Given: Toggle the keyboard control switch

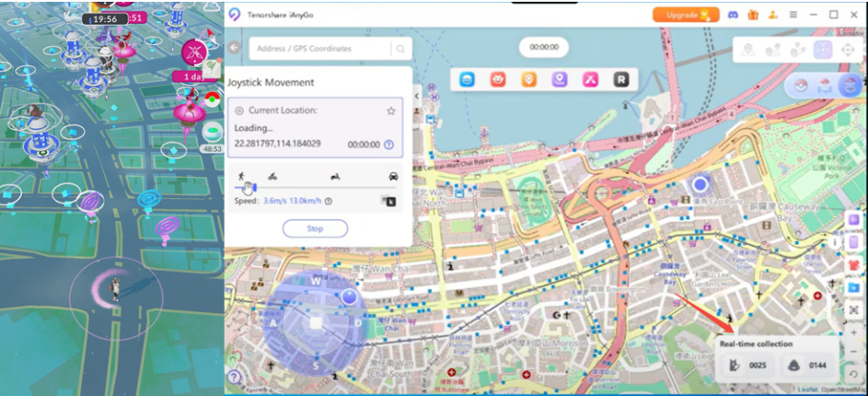Looking at the screenshot, I should (389, 201).
